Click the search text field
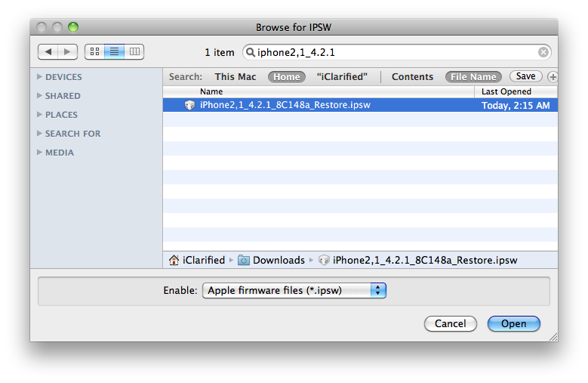Screen dimensions: 588x383 point(393,52)
